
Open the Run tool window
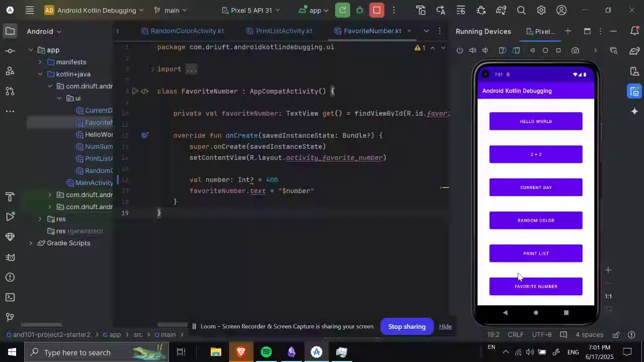[10, 217]
